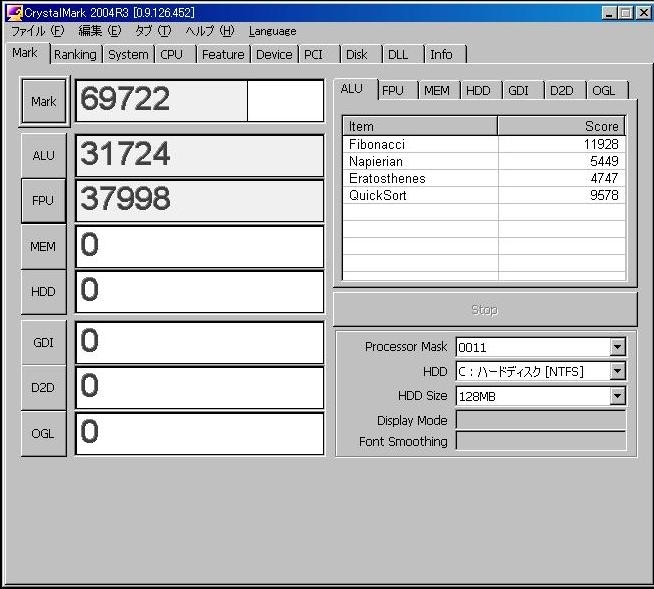654x589 pixels.
Task: Open the Language menu
Action: [x=272, y=31]
